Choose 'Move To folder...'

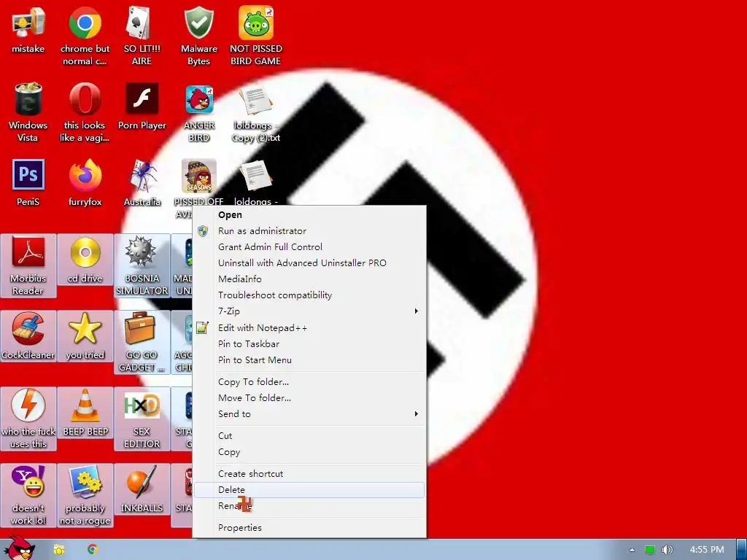[x=309, y=397]
